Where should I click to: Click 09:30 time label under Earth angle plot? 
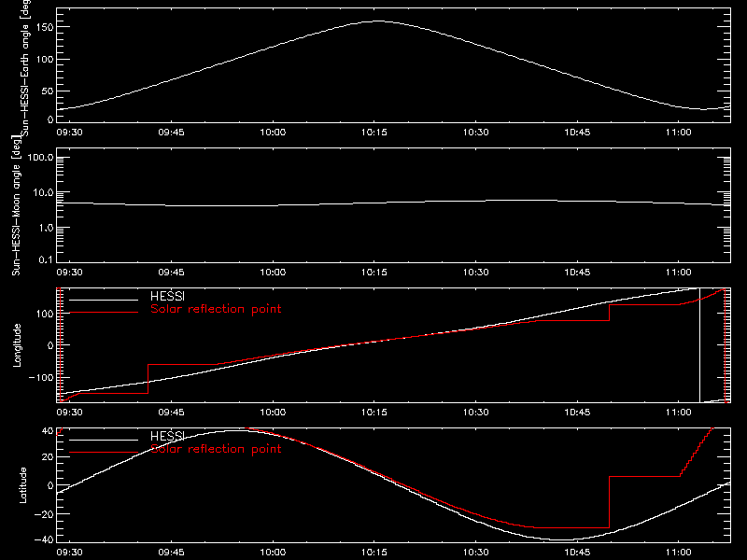point(69,133)
